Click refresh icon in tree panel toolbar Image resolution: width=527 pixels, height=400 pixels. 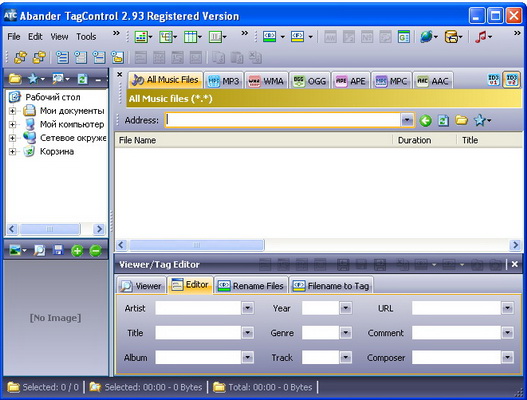(x=82, y=79)
